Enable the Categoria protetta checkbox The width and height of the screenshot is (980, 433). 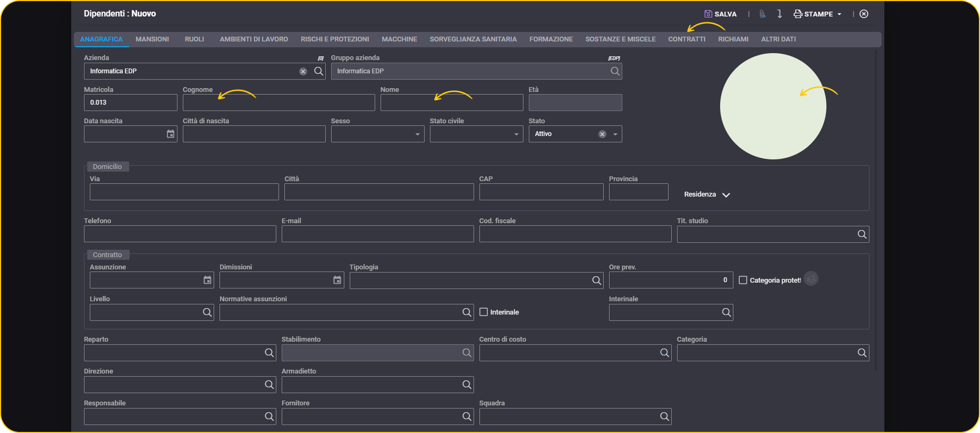pos(743,280)
